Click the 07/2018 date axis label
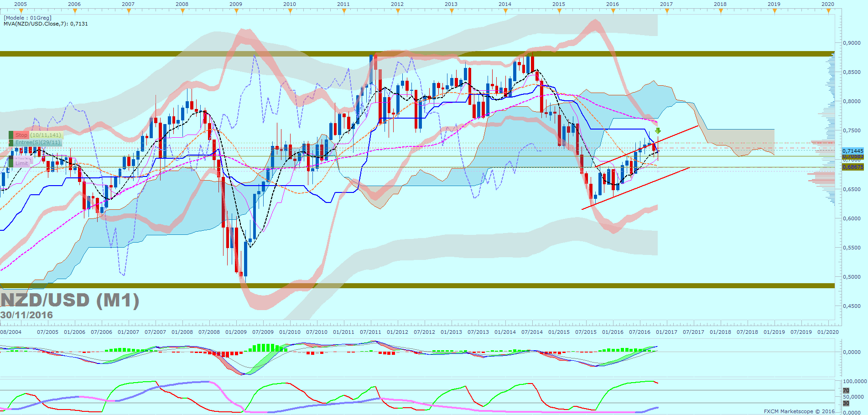Viewport: 868px width, 415px height. (x=747, y=332)
